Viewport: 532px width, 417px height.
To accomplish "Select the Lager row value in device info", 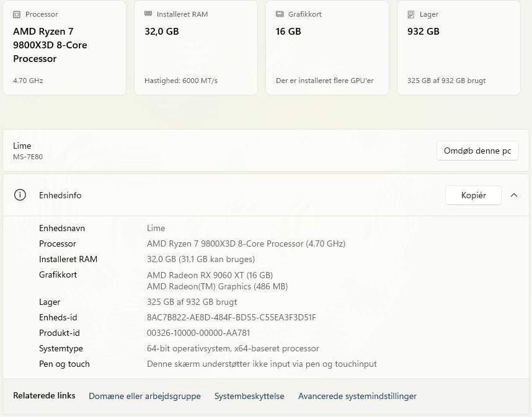I will 192,302.
